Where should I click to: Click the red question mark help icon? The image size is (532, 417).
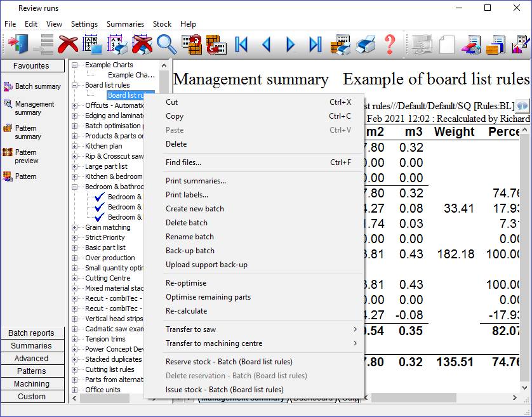[390, 44]
